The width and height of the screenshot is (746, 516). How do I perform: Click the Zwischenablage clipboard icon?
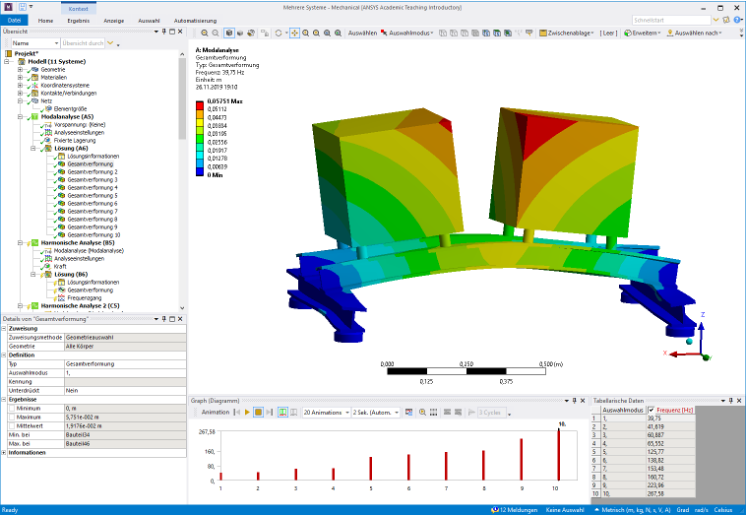[540, 33]
